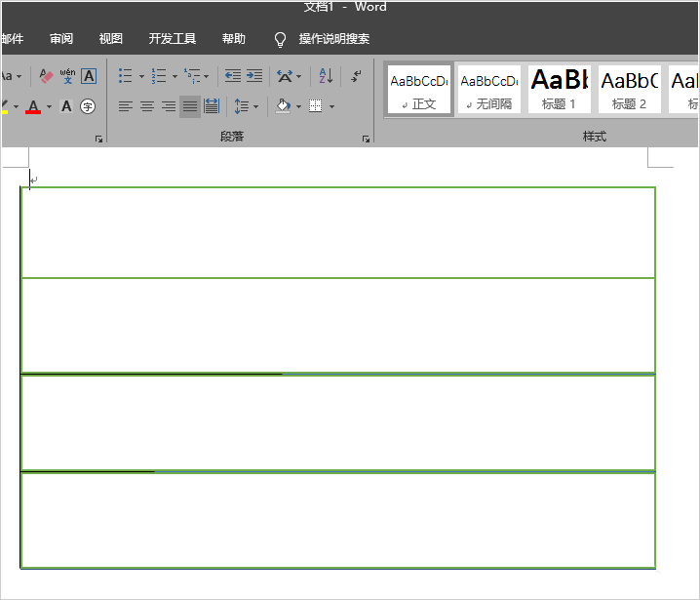
Task: Apply the 标题 2 style
Action: pos(630,90)
